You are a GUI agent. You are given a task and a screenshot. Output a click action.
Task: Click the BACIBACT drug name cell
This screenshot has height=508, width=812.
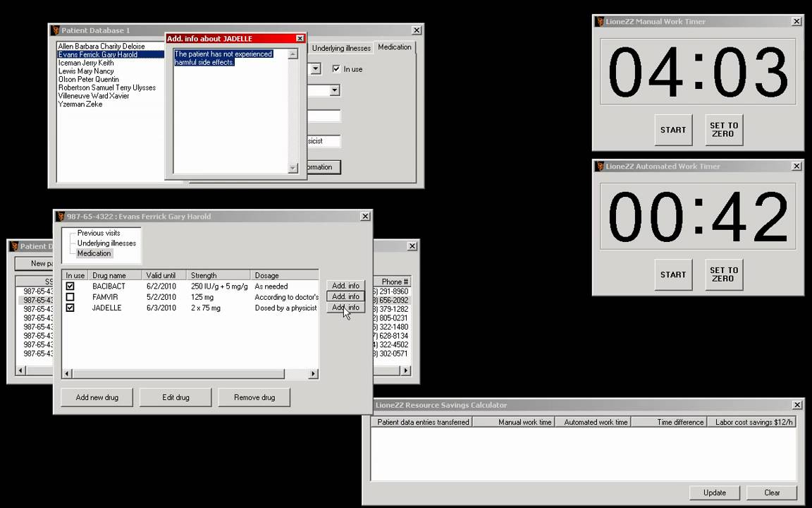pos(109,286)
